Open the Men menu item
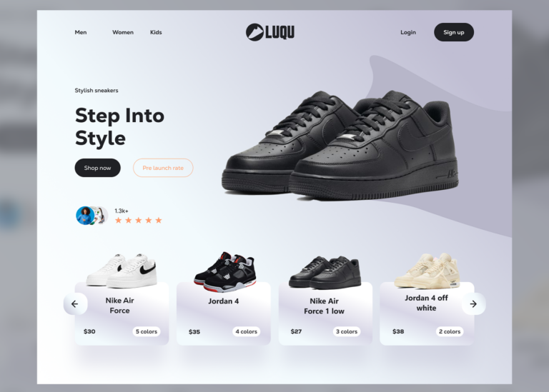 pyautogui.click(x=81, y=32)
